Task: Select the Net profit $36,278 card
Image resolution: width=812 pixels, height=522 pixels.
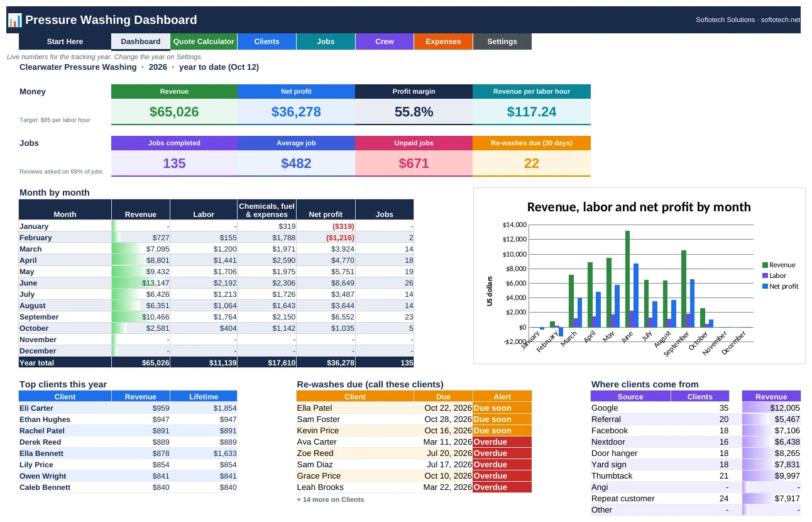Action: 296,112
